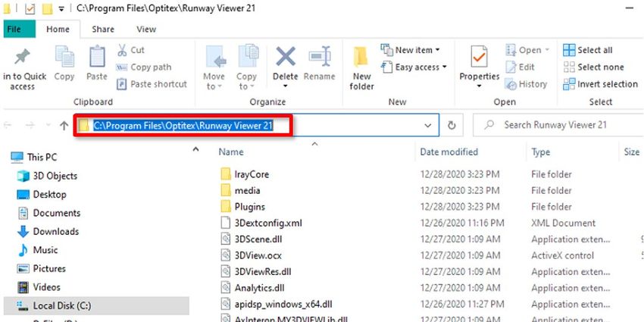Open 3D Objects in navigation pane
644x322 pixels.
(x=47, y=176)
